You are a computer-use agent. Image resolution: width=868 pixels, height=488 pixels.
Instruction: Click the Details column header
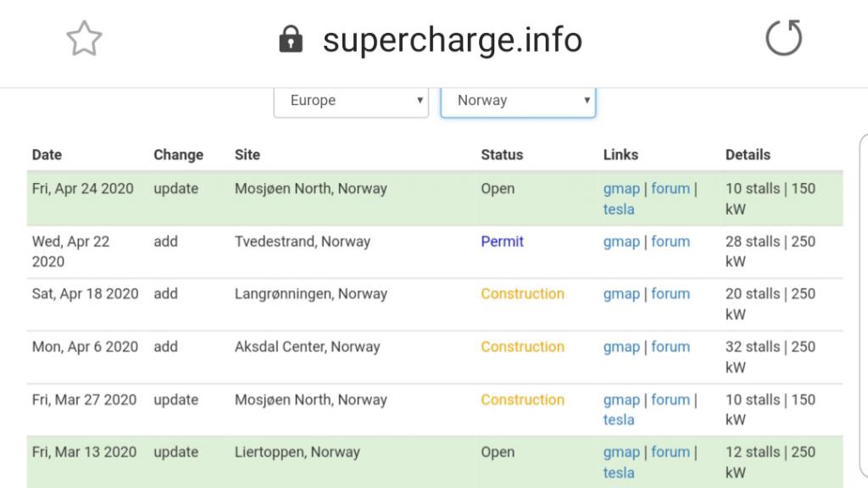point(748,155)
